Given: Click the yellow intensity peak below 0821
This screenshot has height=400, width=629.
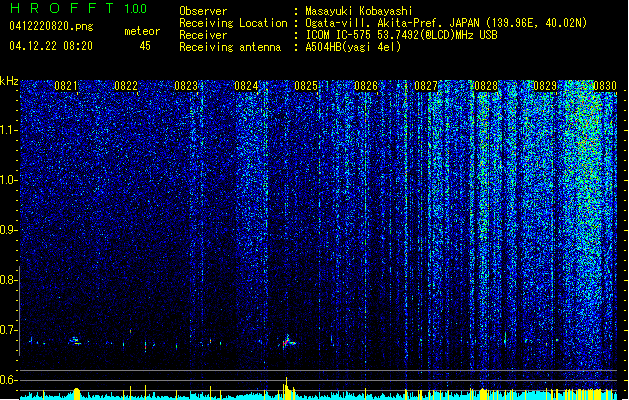Looking at the screenshot, I should 77,394.
